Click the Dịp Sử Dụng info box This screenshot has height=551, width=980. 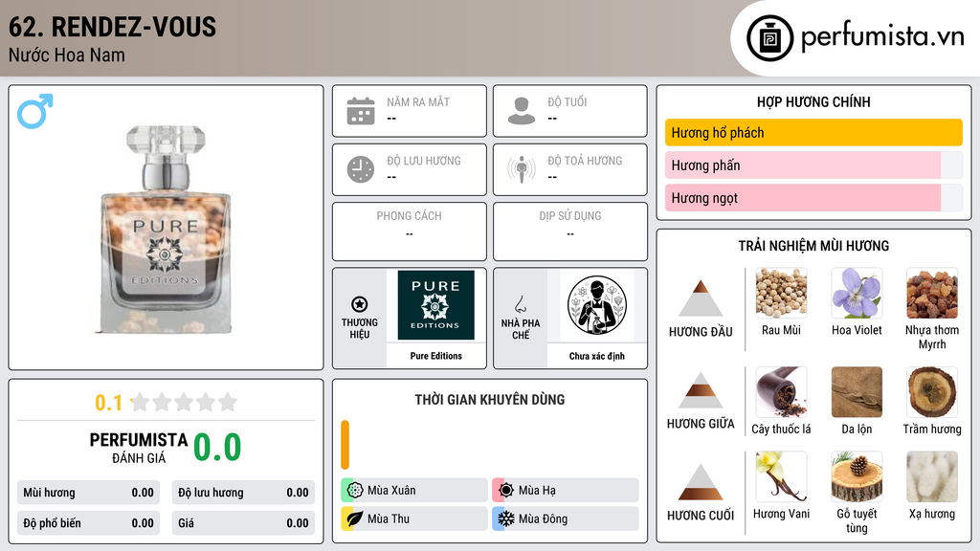[570, 231]
